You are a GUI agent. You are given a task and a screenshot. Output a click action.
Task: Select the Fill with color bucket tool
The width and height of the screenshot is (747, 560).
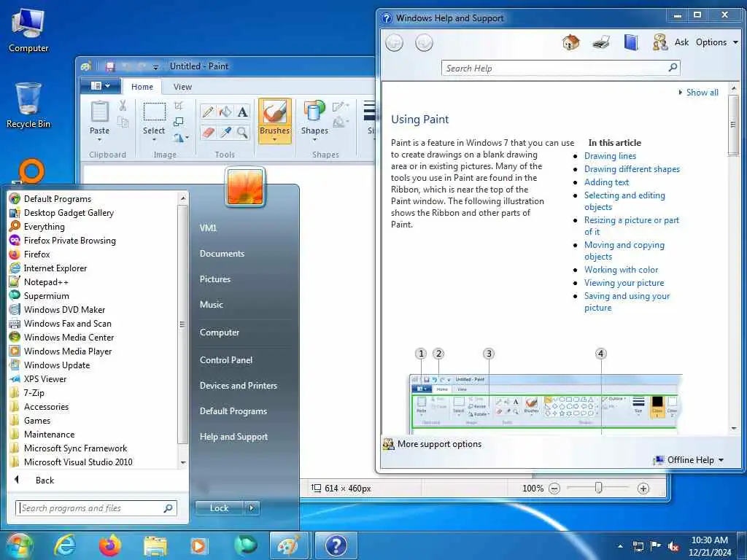[225, 112]
